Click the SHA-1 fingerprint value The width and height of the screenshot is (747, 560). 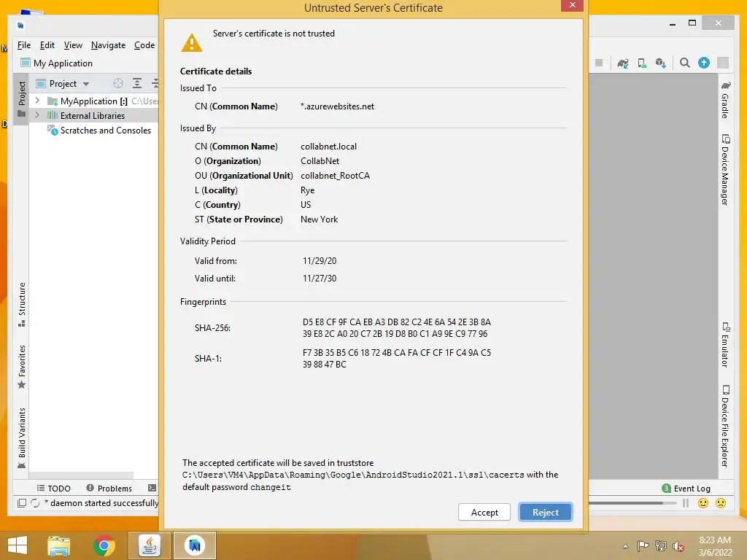click(x=396, y=358)
